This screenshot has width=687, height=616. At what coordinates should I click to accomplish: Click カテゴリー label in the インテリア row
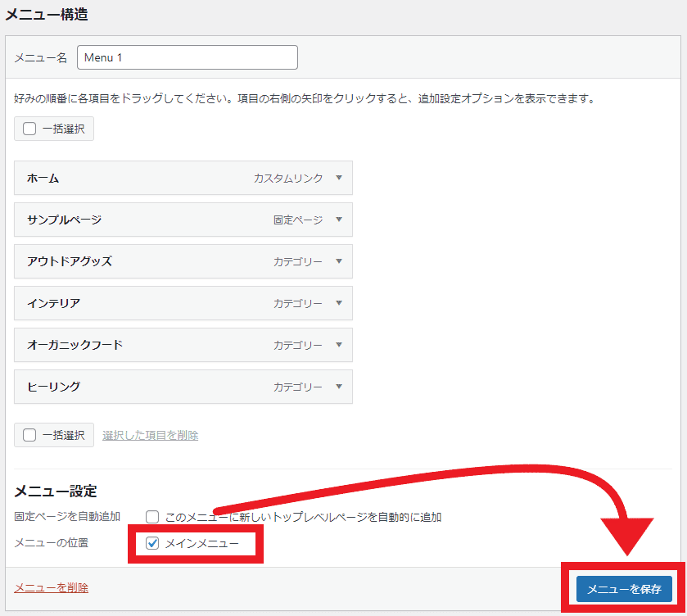coord(298,303)
